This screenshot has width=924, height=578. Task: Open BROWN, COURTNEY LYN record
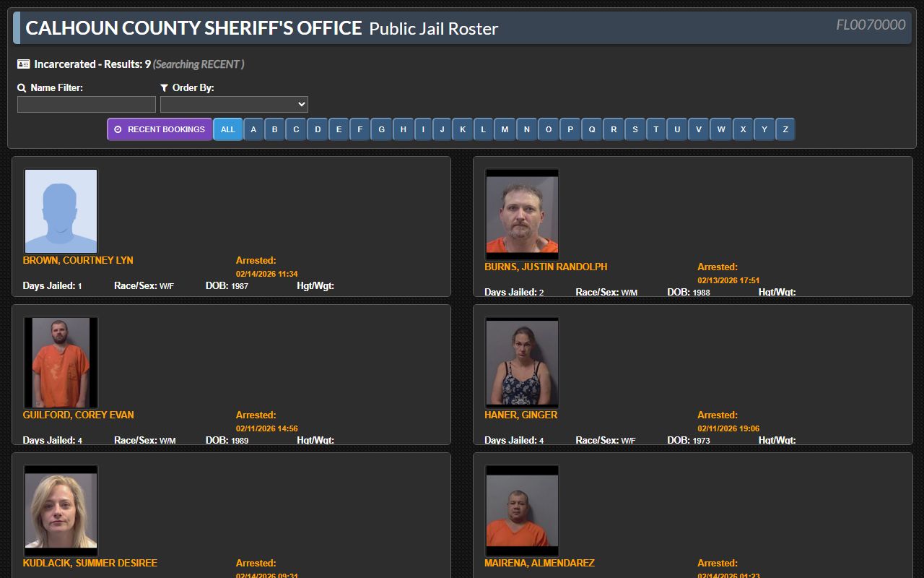[78, 260]
